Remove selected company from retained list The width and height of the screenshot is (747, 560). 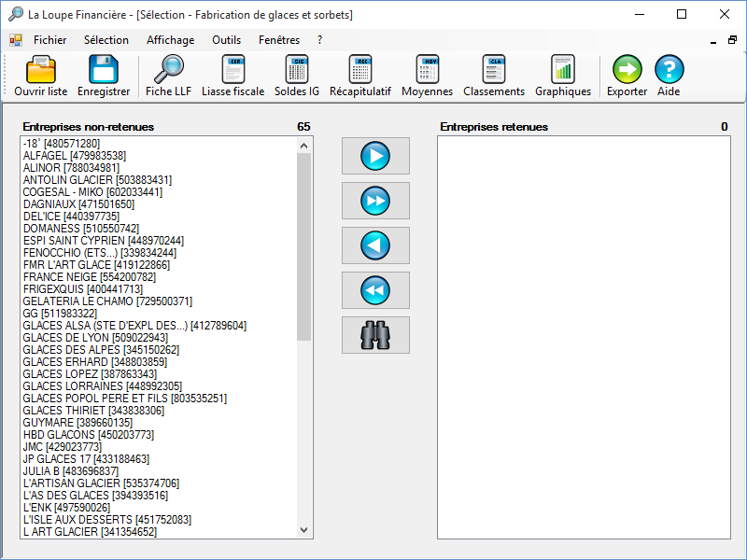[375, 245]
